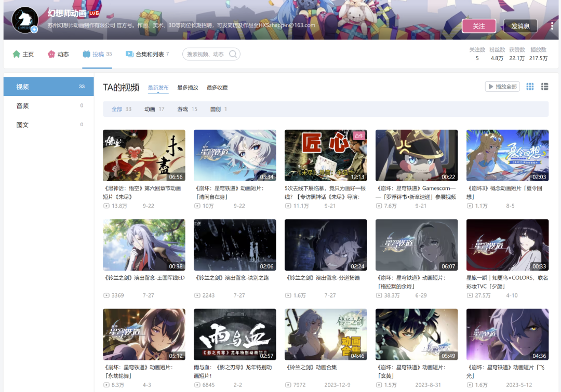Click the 关注数 5 stat
The image size is (561, 392).
point(477,54)
